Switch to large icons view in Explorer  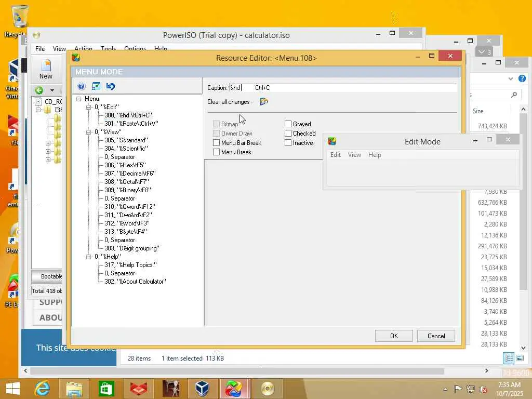520,358
